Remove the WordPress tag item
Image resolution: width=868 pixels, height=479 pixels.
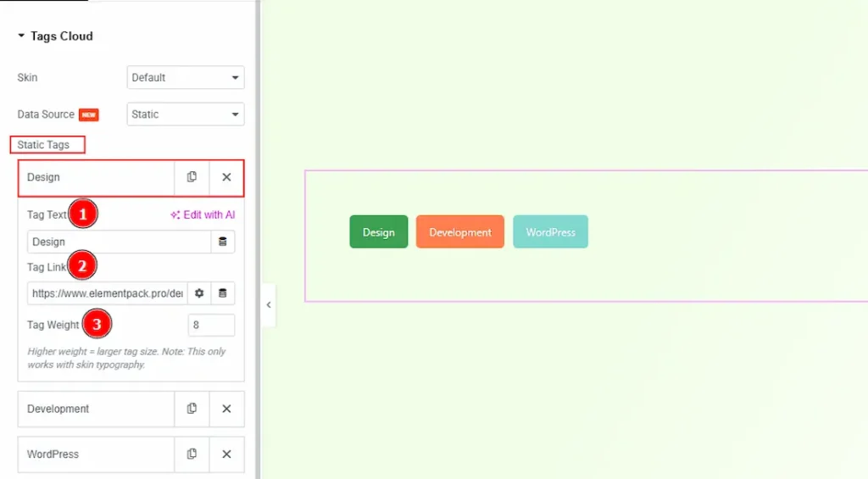[x=226, y=454]
